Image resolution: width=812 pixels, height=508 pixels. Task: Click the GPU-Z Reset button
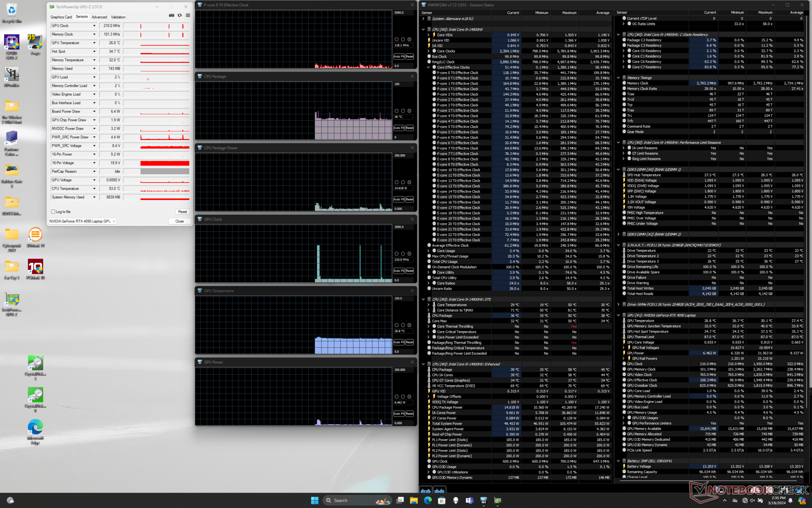tap(182, 212)
